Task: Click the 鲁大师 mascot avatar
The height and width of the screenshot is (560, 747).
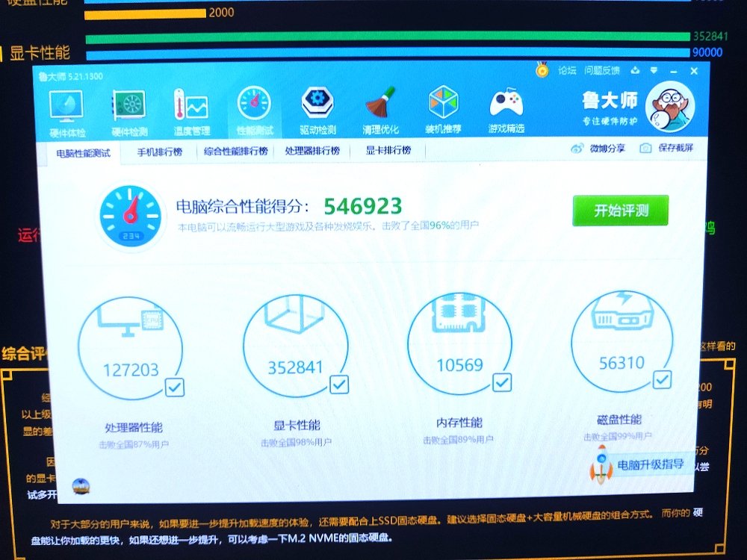Action: coord(670,107)
